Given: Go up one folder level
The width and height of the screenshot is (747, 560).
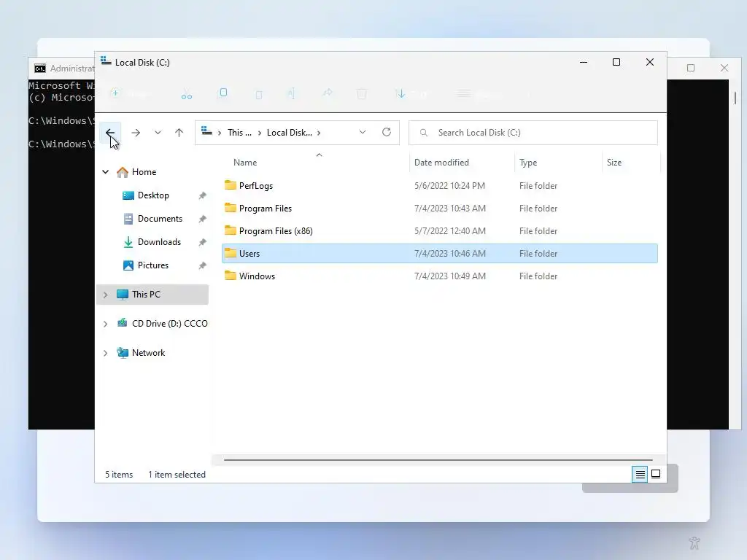Looking at the screenshot, I should coord(179,133).
